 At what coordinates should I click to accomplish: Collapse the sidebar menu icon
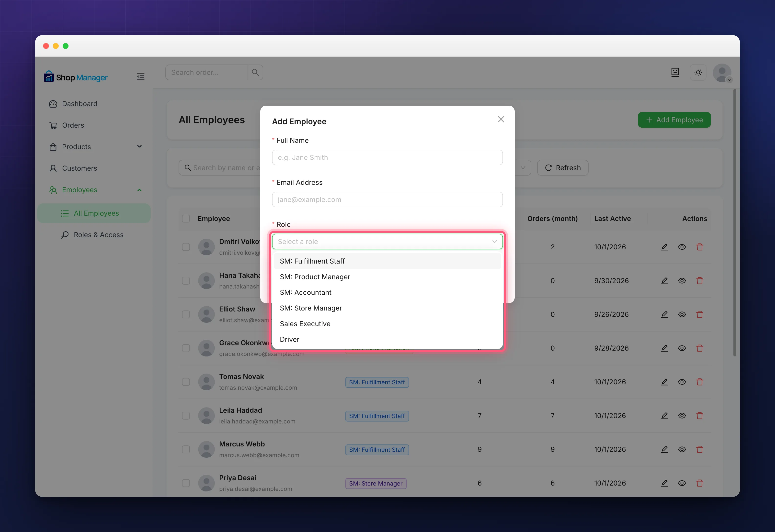tap(140, 77)
